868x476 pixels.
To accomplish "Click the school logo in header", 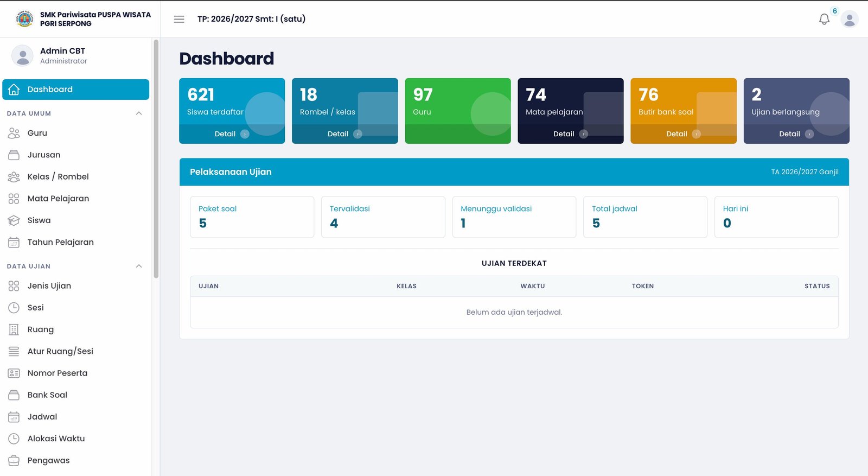I will click(x=24, y=19).
